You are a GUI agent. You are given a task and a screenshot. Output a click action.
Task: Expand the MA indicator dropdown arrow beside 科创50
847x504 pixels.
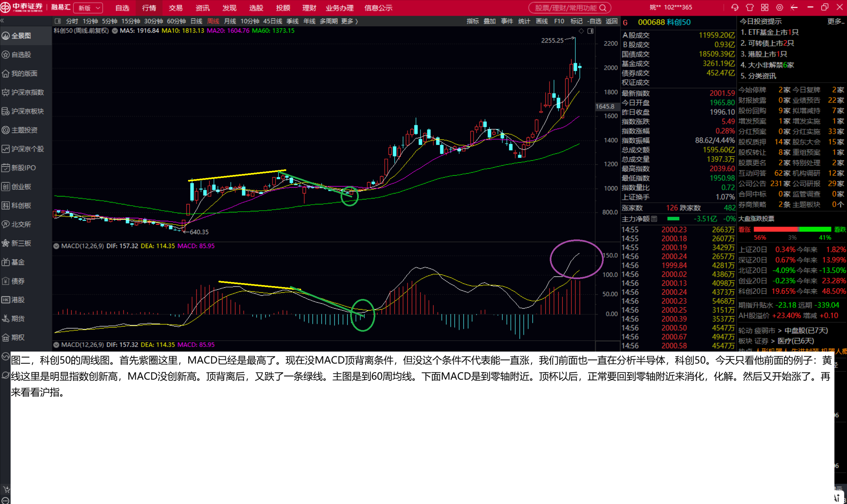115,30
